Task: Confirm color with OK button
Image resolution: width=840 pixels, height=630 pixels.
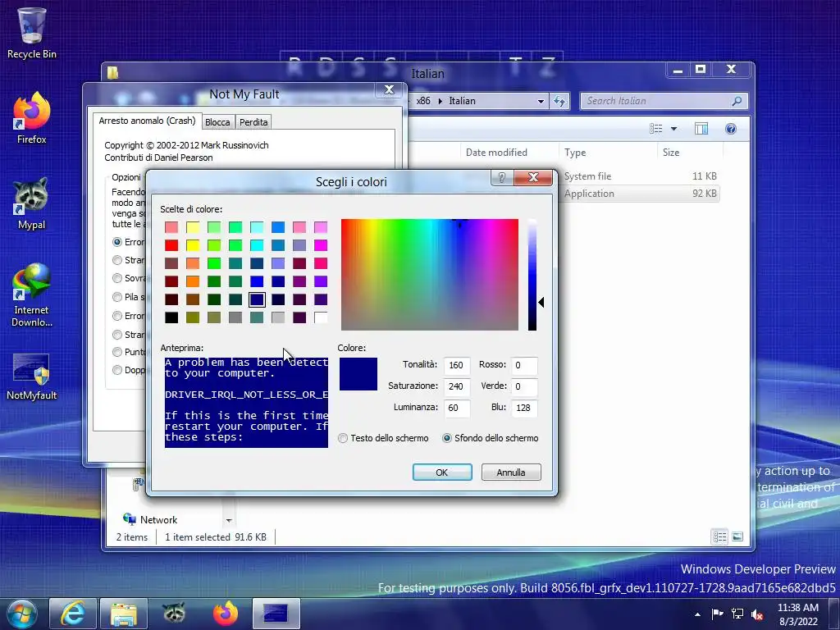Action: 442,472
